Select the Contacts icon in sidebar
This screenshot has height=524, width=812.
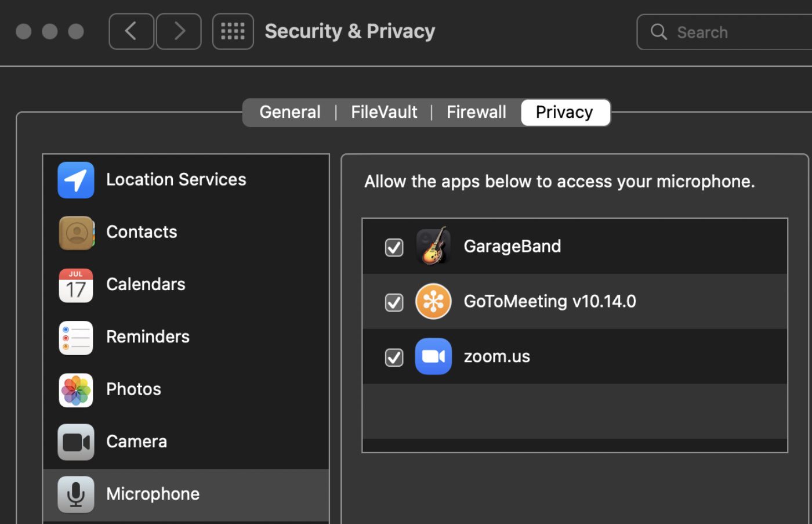tap(76, 233)
